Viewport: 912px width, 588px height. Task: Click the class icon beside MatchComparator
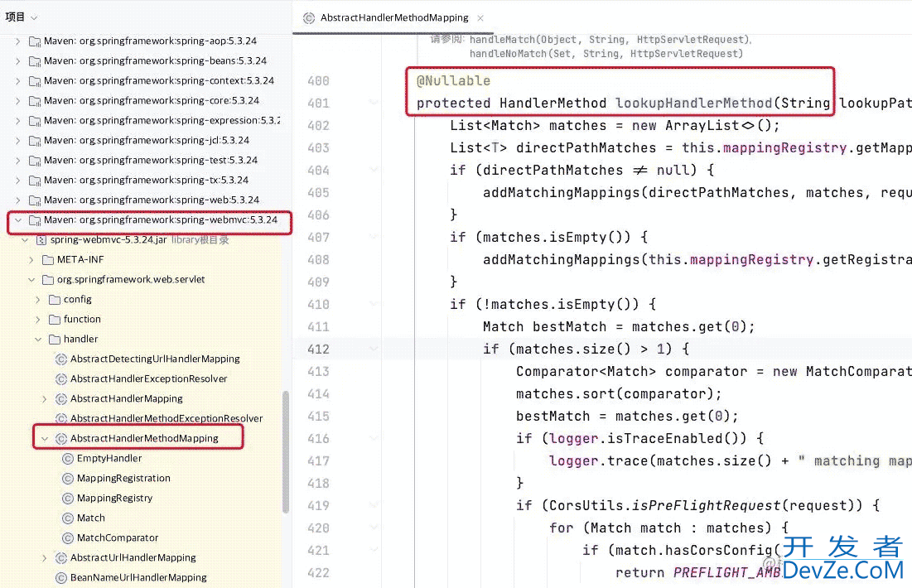point(68,538)
